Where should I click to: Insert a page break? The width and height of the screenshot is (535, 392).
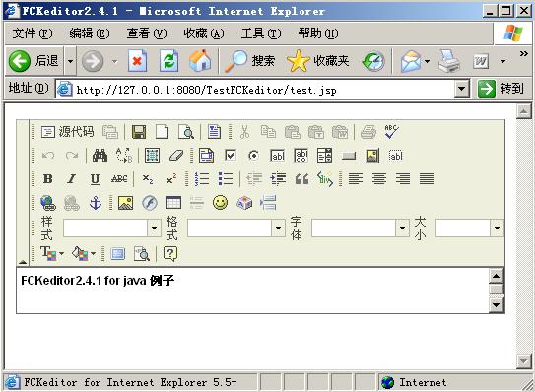[268, 203]
